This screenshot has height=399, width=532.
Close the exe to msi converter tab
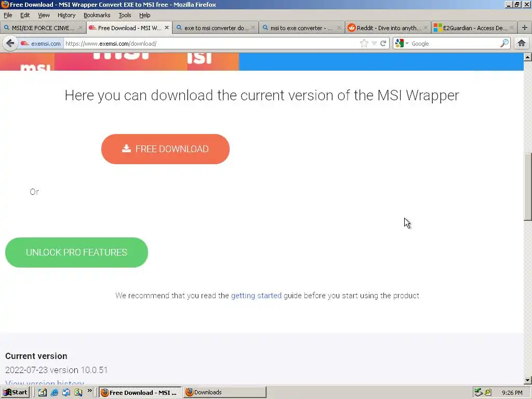tap(253, 28)
